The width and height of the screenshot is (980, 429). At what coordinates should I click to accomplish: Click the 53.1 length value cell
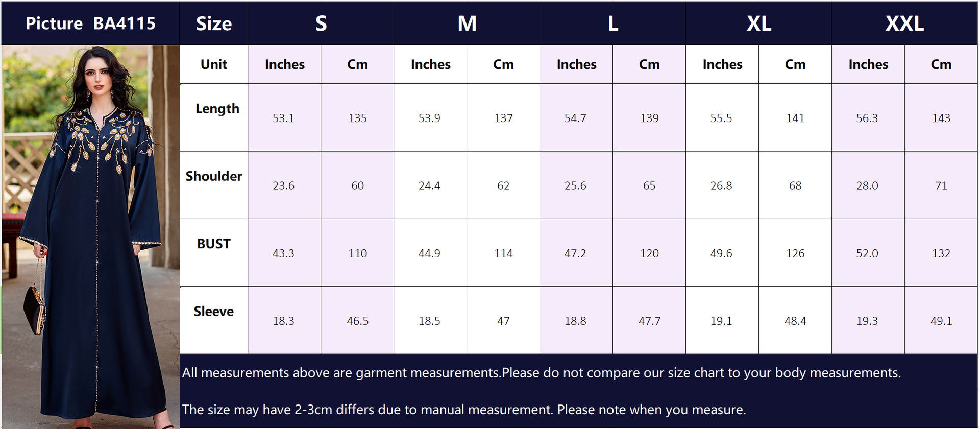(x=283, y=118)
